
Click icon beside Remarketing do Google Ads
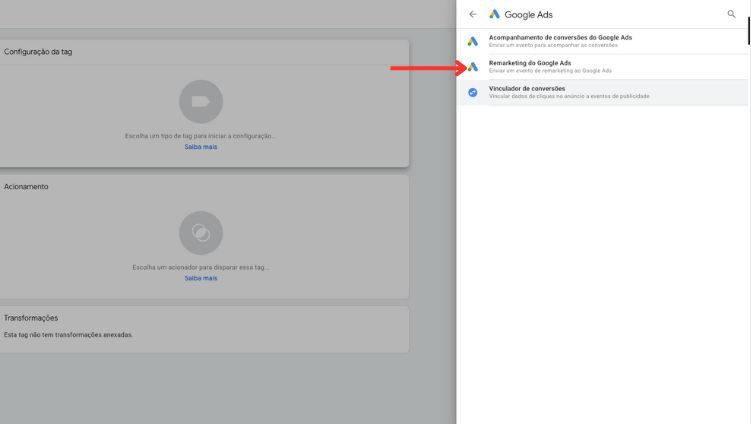[473, 67]
